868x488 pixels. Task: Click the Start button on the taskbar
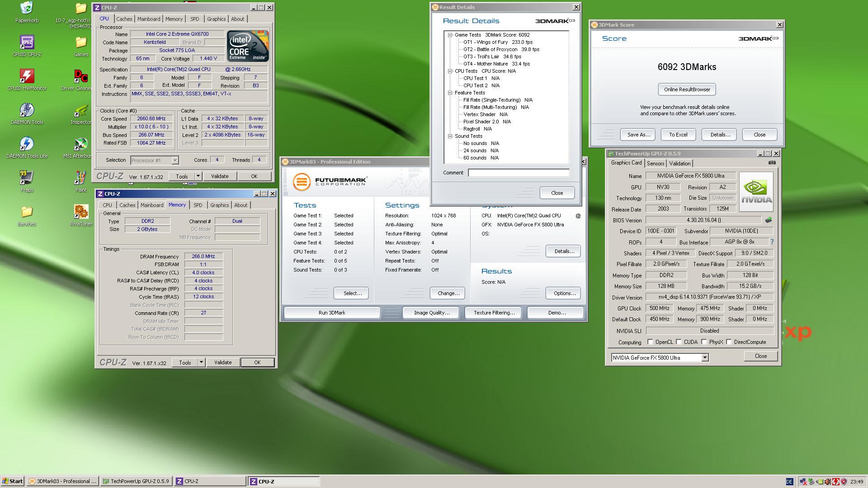13,481
